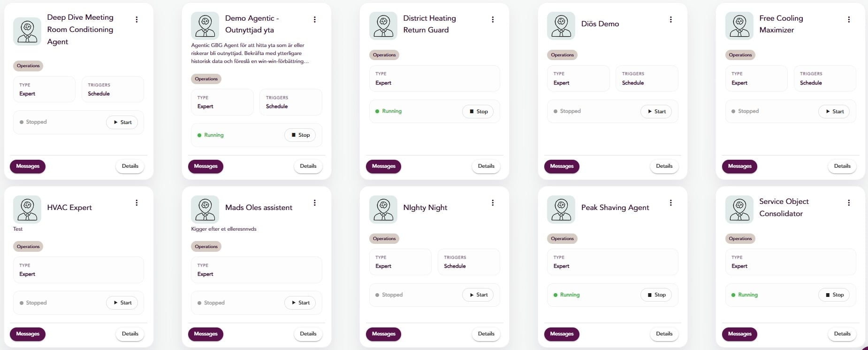The image size is (868, 350).
Task: Open the Diös Demo agent avatar icon
Action: point(561,26)
